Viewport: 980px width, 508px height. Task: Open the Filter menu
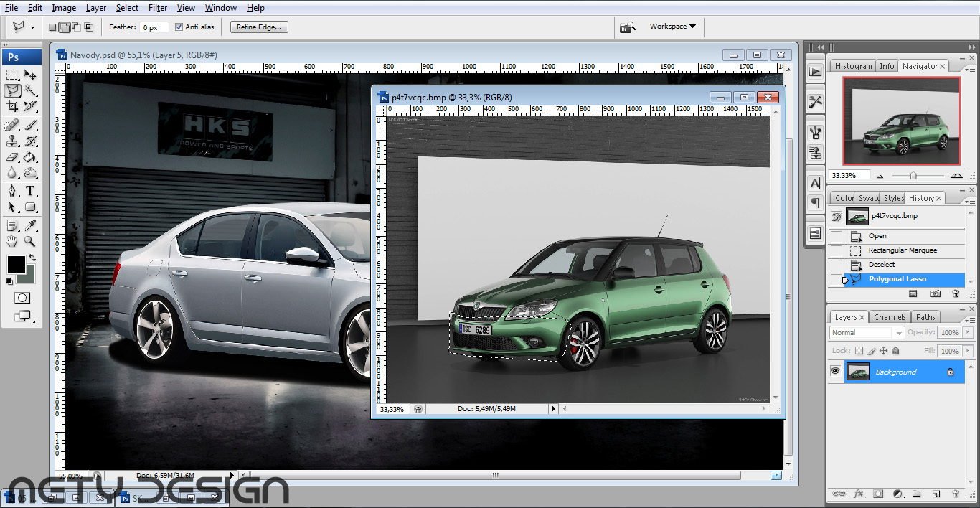coord(158,8)
